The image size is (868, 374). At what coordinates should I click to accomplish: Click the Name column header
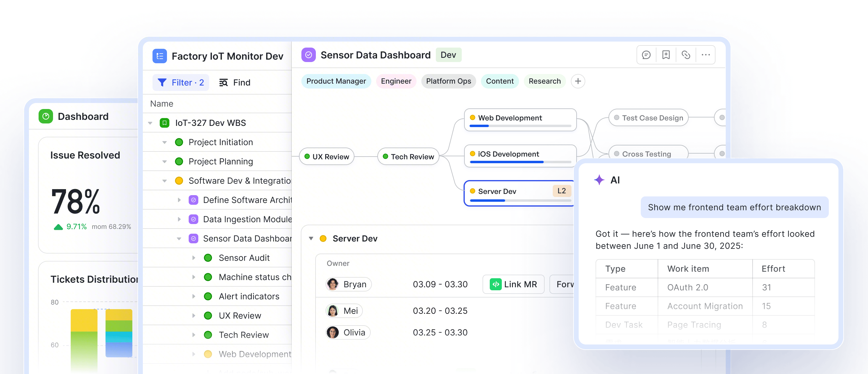[162, 104]
